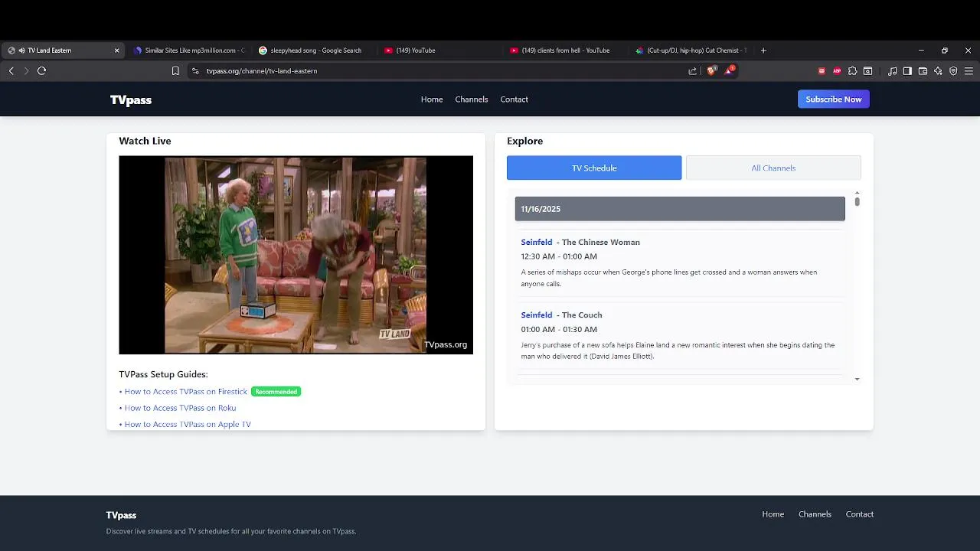Viewport: 980px width, 551px height.
Task: Reload the page with refresh icon
Action: [41, 70]
